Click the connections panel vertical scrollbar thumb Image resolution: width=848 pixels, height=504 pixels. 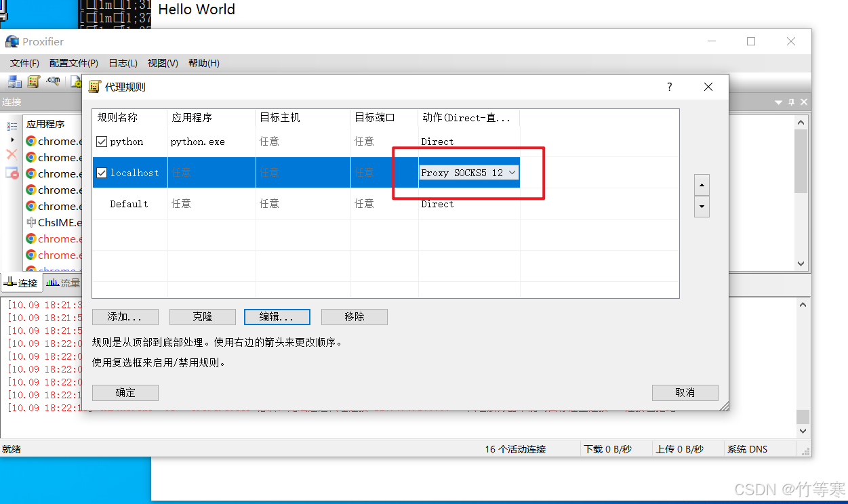coord(801,161)
